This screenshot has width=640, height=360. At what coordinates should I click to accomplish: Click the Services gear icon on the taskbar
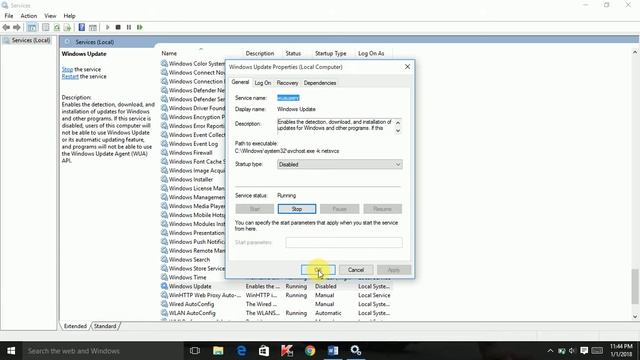pyautogui.click(x=356, y=351)
